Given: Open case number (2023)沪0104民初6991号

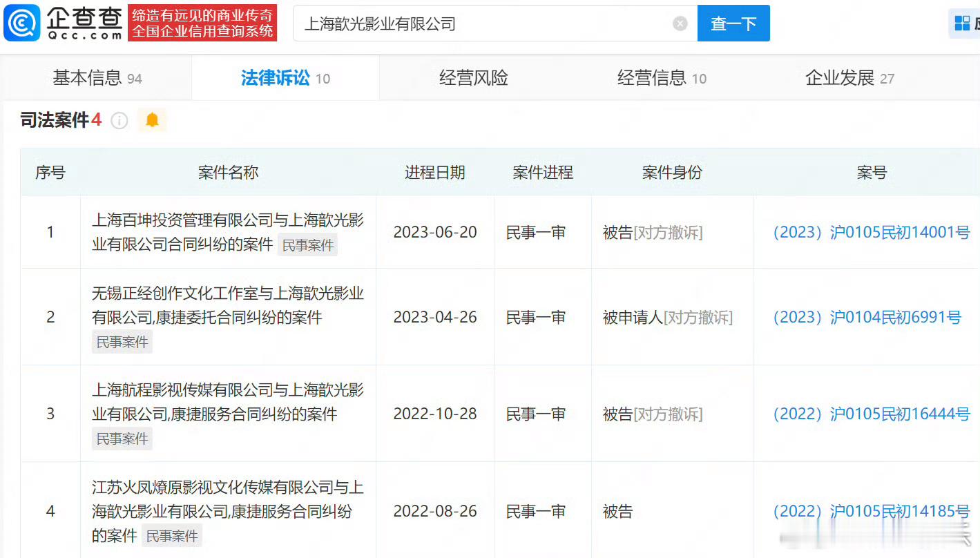Looking at the screenshot, I should pos(867,318).
